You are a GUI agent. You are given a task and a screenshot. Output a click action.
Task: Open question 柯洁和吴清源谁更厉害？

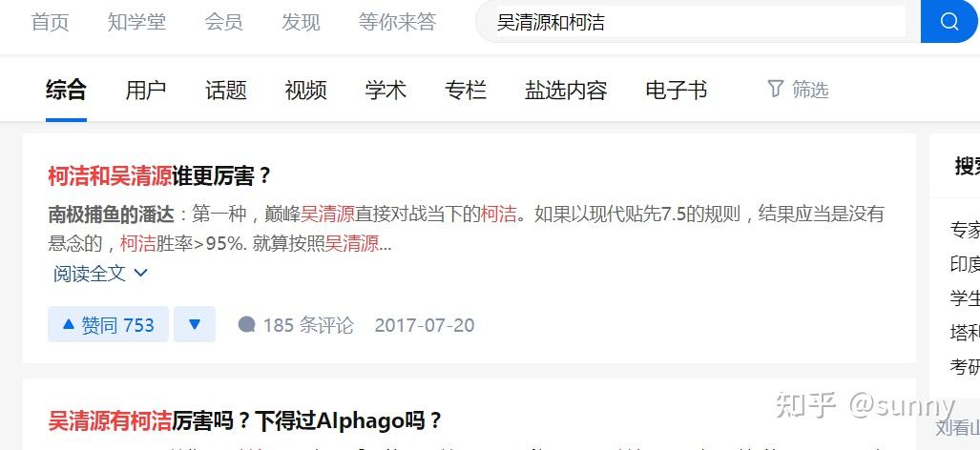pos(160,176)
